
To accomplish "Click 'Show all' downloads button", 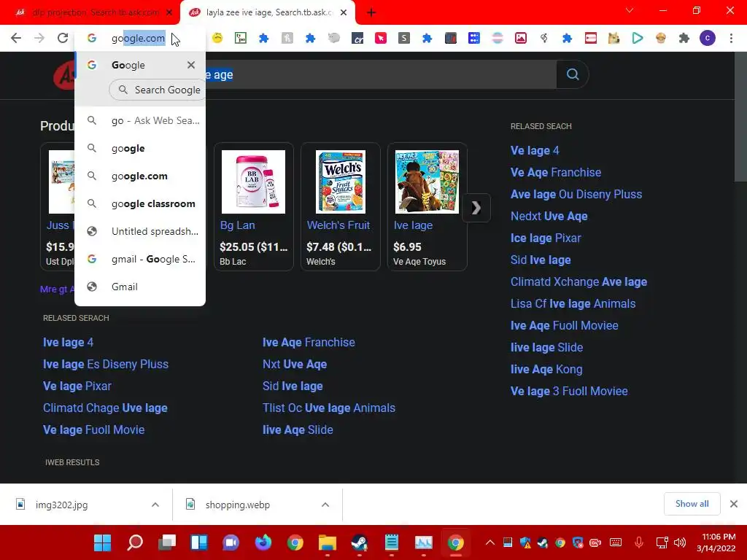I will pos(692,504).
